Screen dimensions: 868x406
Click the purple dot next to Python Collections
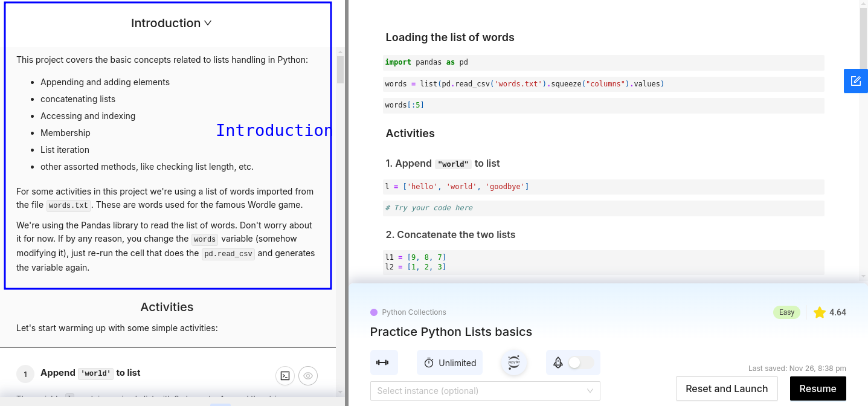point(374,312)
